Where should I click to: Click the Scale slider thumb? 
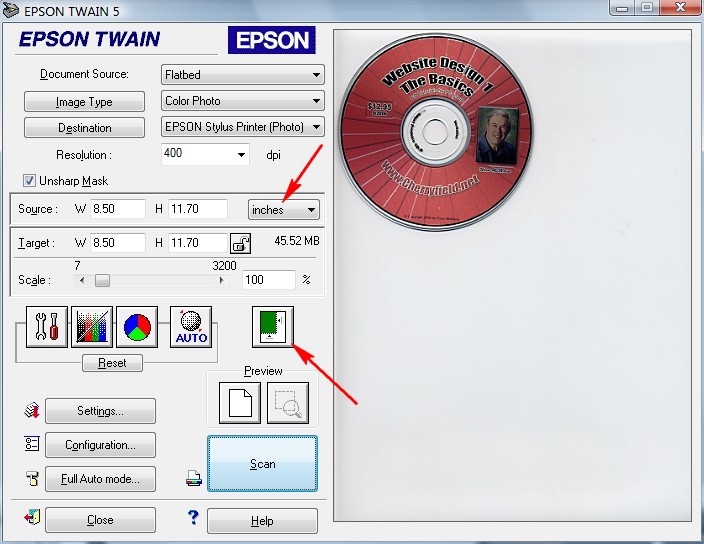click(x=102, y=281)
